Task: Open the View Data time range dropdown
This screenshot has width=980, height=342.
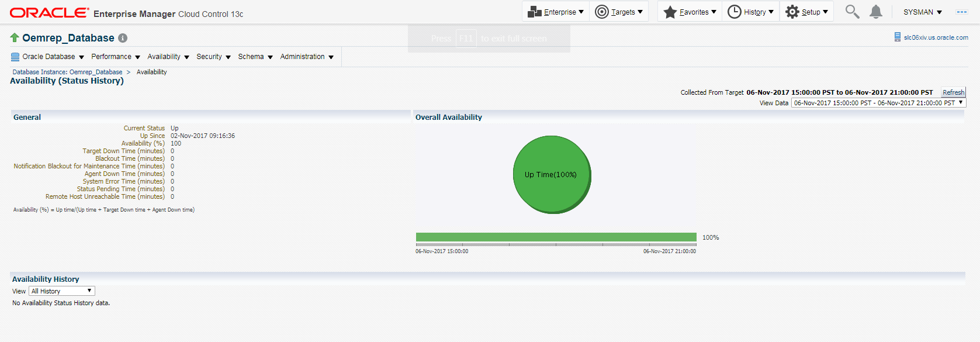Action: pyautogui.click(x=878, y=103)
